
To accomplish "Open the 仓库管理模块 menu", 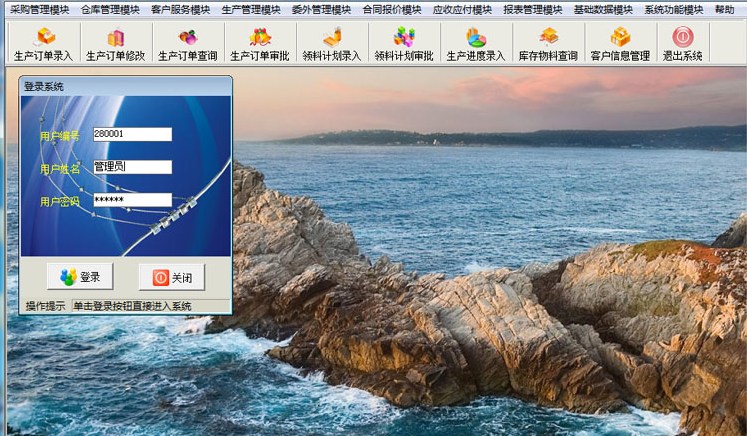I will tap(110, 10).
